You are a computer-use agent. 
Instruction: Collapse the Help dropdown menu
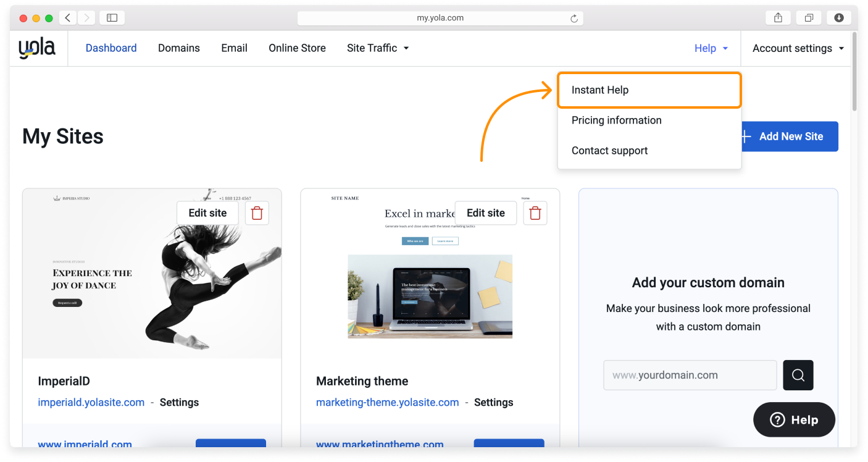tap(711, 48)
